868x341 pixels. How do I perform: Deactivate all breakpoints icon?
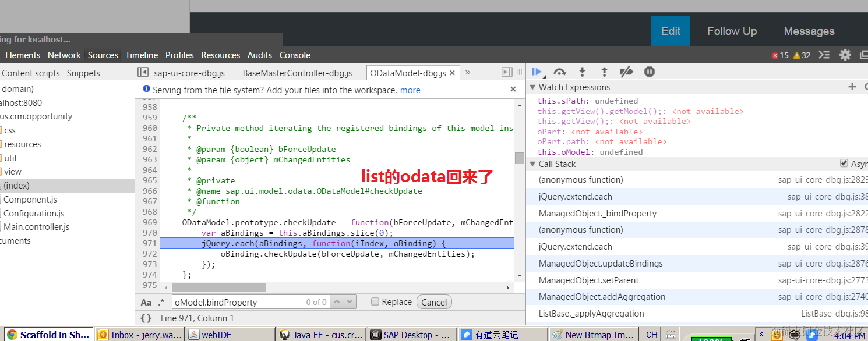626,72
